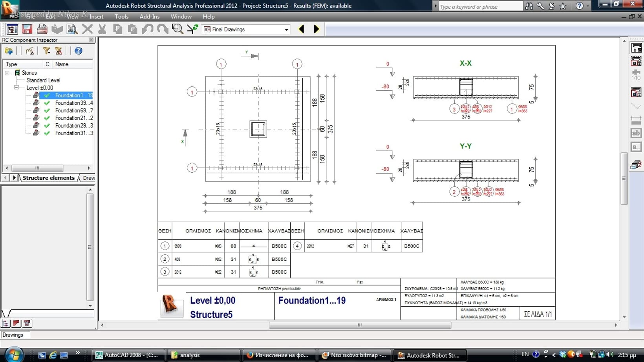Collapse the Stories tree node
This screenshot has width=644, height=362.
point(7,73)
